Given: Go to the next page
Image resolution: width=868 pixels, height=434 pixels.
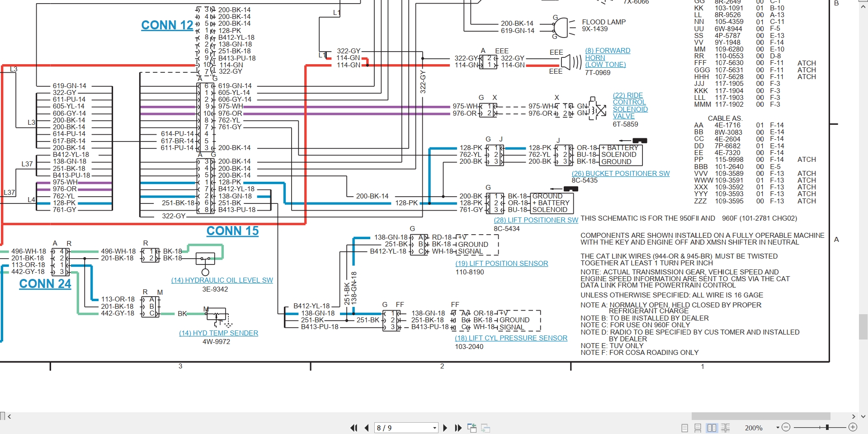Looking at the screenshot, I should pyautogui.click(x=445, y=428).
